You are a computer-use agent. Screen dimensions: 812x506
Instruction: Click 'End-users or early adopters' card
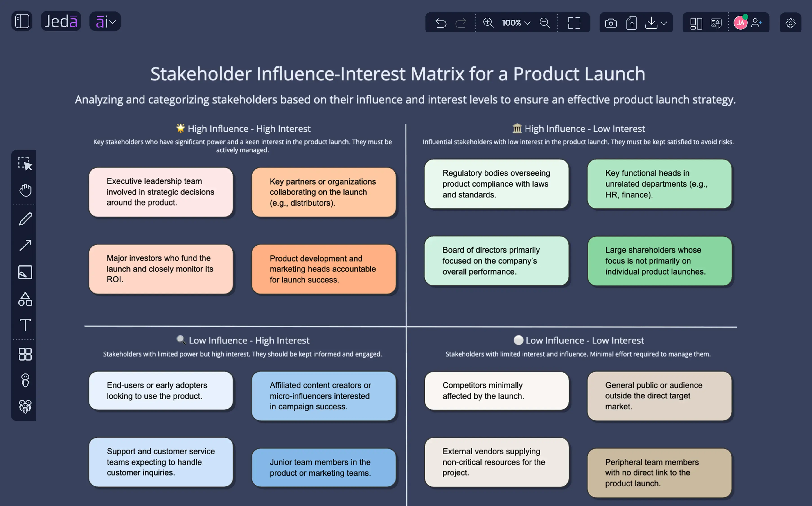coord(161,391)
